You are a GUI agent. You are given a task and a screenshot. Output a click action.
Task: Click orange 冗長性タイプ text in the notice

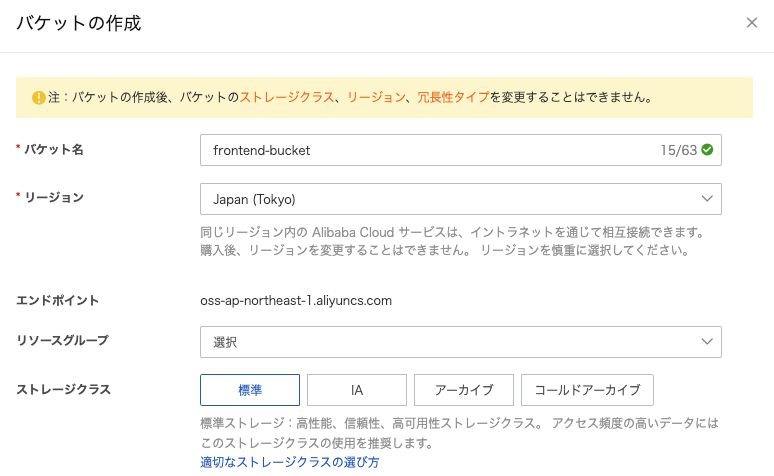tap(453, 98)
